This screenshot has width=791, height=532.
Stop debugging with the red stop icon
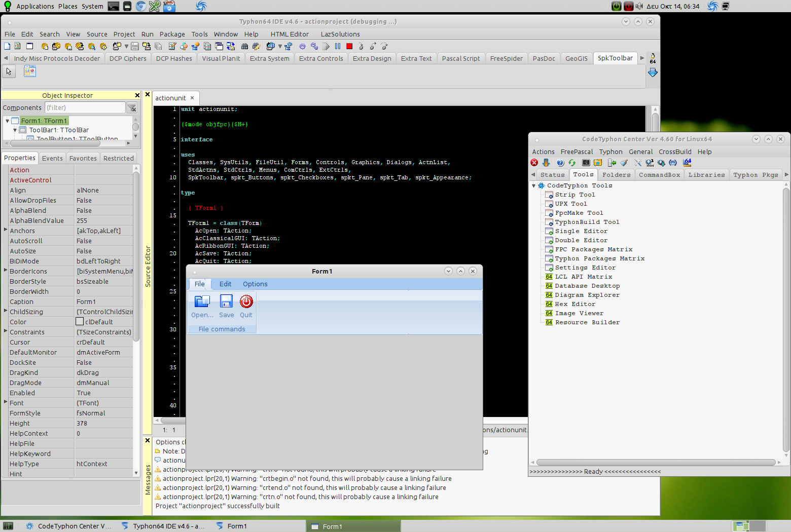point(349,46)
